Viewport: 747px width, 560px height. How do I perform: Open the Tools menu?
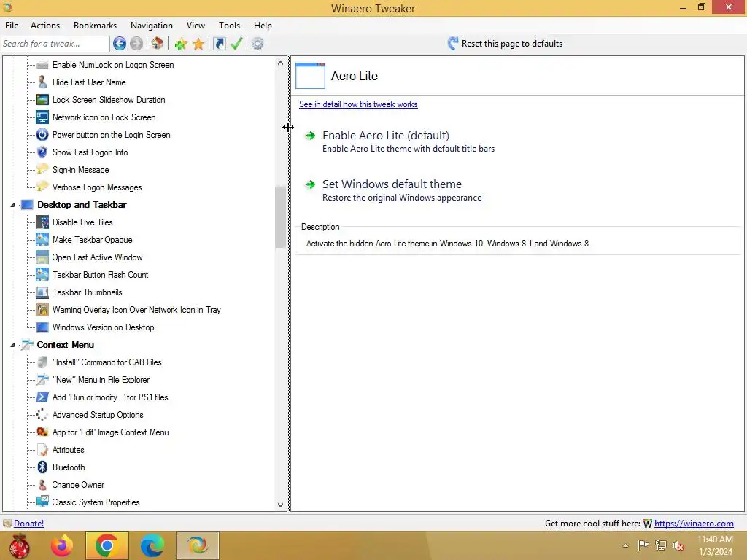point(229,26)
